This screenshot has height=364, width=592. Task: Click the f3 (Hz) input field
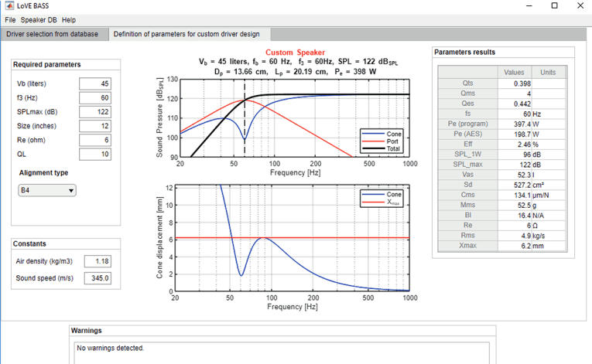click(95, 97)
